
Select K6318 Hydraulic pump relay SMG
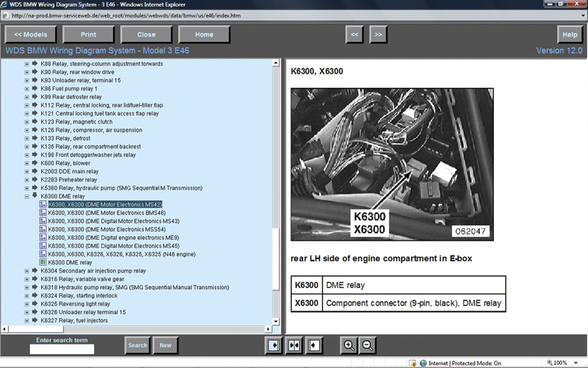point(135,287)
